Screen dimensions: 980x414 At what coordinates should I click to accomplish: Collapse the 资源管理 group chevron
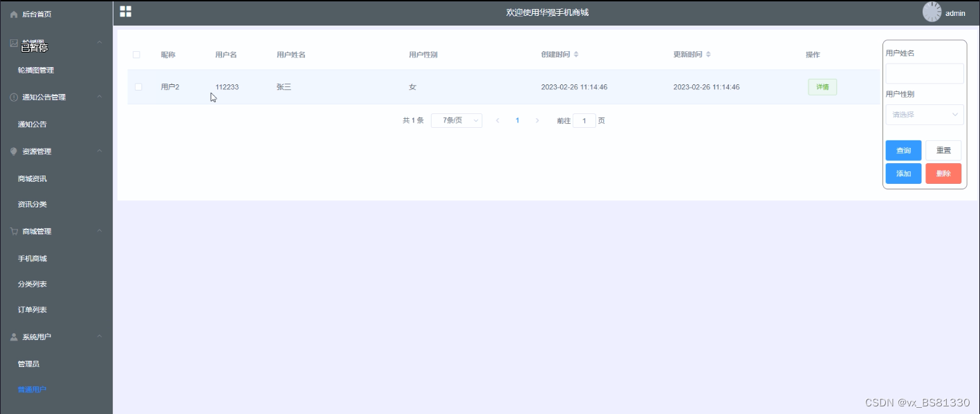(100, 151)
